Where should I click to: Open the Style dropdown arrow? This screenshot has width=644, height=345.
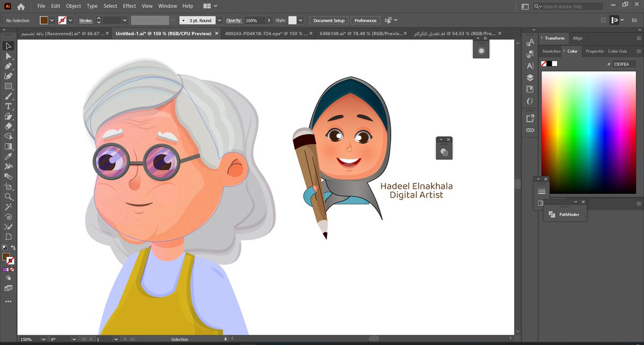point(301,20)
